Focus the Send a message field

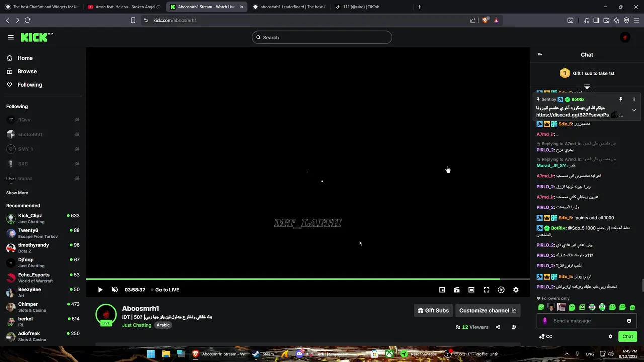(587, 321)
